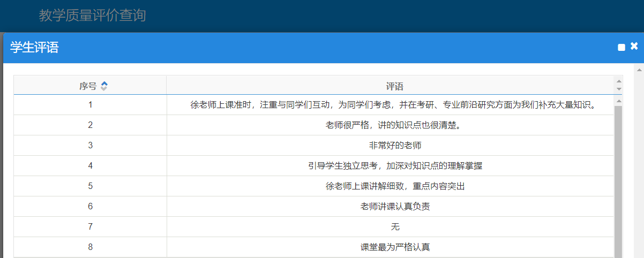Click the 序号 column header

coord(88,86)
